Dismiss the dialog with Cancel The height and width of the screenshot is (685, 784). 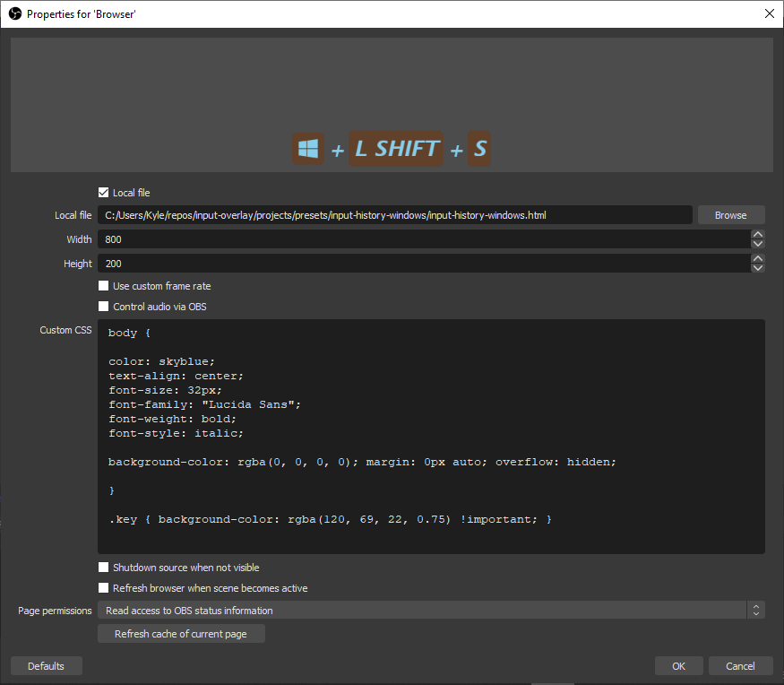[740, 665]
